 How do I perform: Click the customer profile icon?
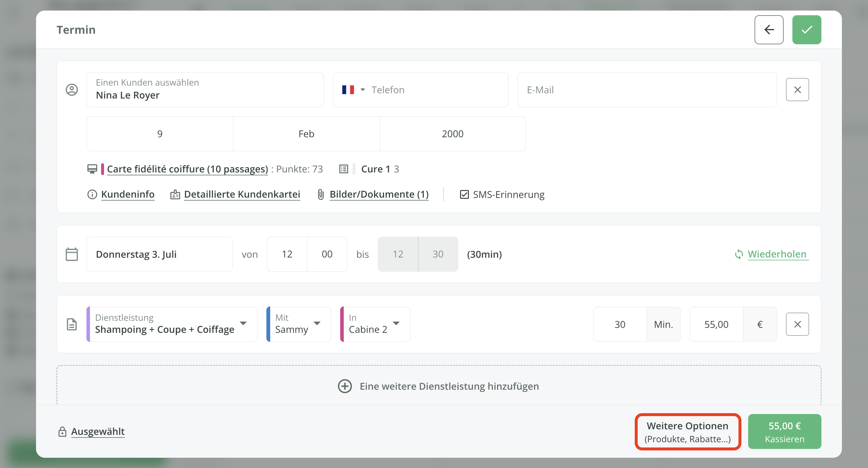click(72, 90)
